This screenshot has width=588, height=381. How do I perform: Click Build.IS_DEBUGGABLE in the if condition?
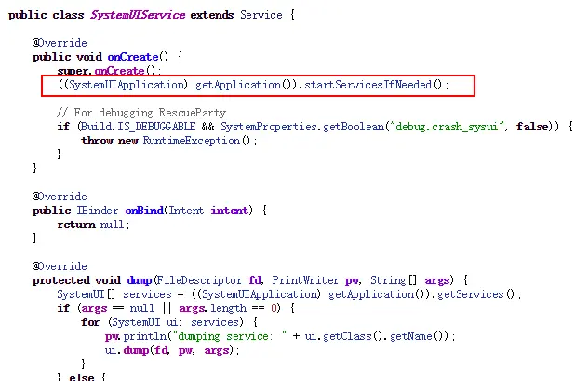138,127
